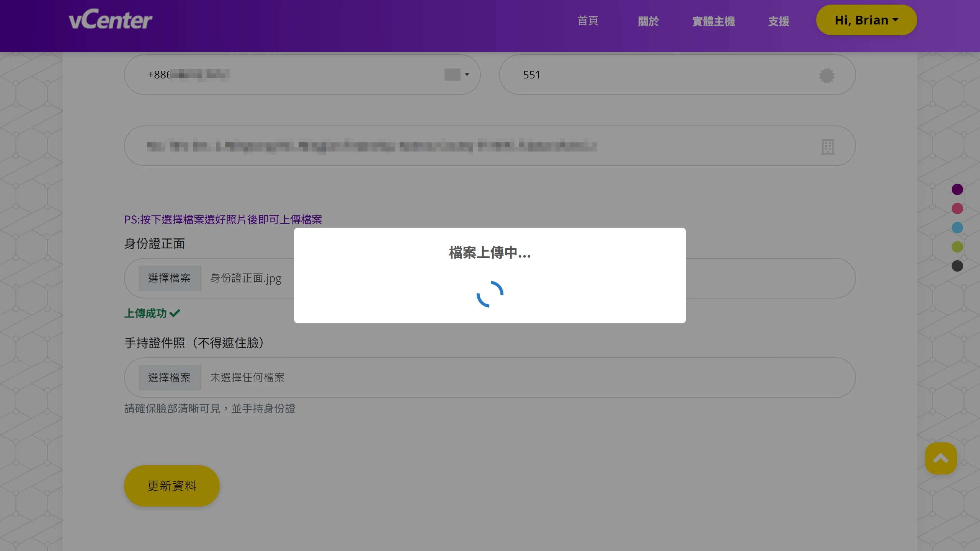Open the 關於 page from the navbar
Screen dimensions: 980x551
[x=648, y=21]
